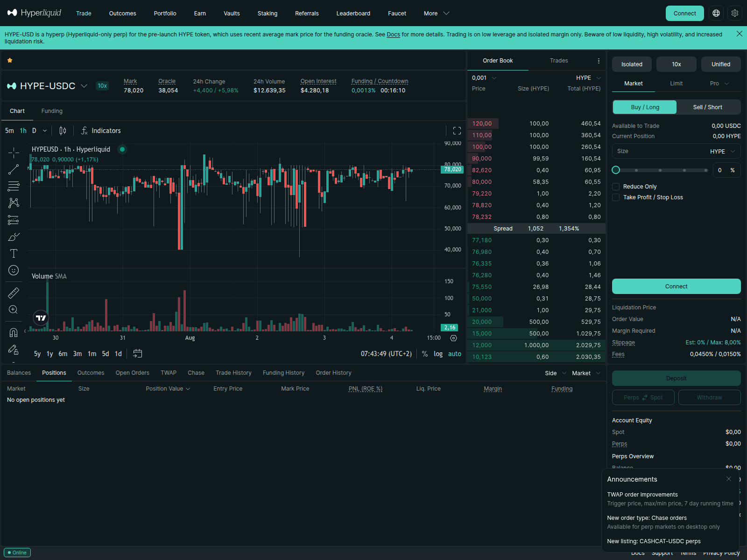This screenshot has height=560, width=747.
Task: Click the 10x leverage button
Action: pyautogui.click(x=677, y=64)
